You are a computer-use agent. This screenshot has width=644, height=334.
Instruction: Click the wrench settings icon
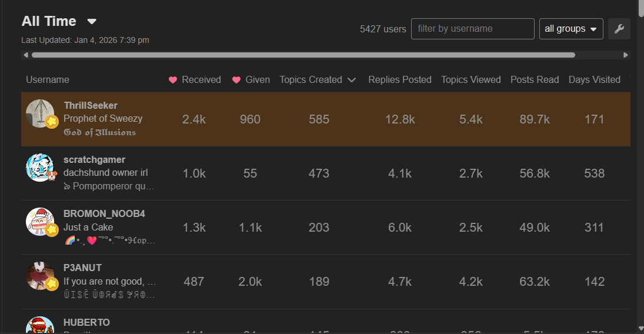(619, 29)
